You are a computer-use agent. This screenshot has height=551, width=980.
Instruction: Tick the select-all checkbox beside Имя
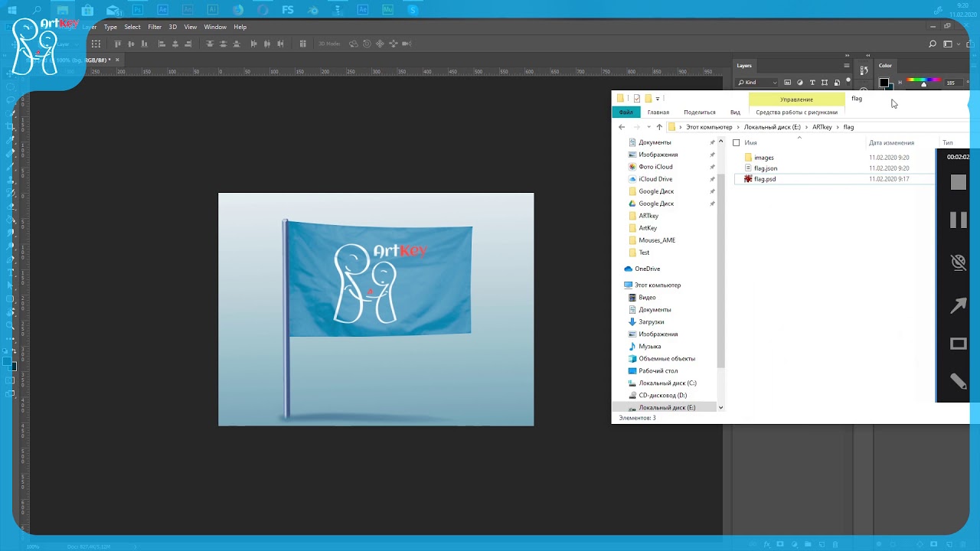737,142
